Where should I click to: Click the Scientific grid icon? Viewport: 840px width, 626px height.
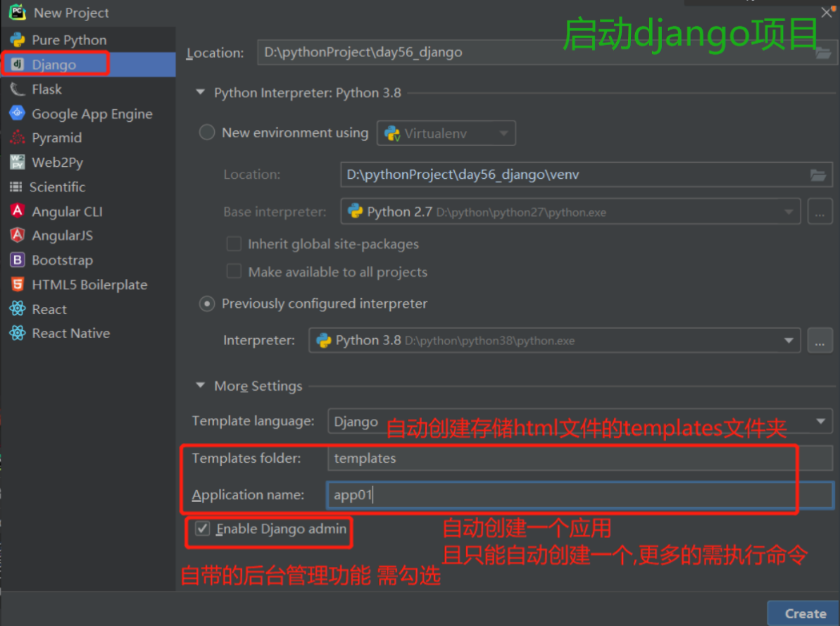click(16, 187)
